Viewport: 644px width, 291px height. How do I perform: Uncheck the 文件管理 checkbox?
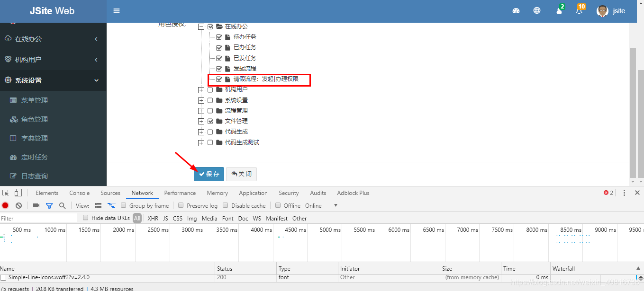210,121
